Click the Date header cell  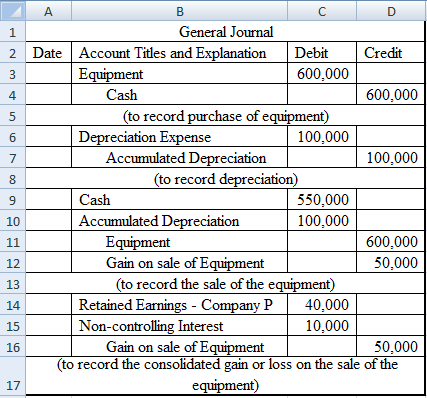pos(48,53)
